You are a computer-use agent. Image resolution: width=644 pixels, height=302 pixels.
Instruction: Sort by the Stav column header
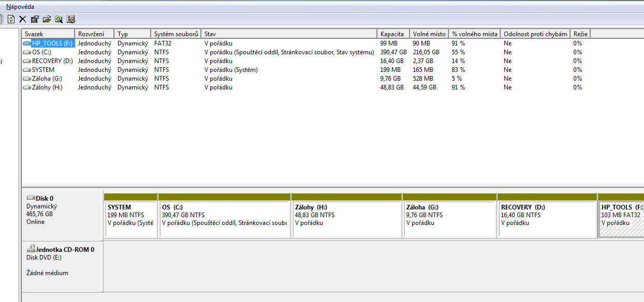tap(289, 34)
